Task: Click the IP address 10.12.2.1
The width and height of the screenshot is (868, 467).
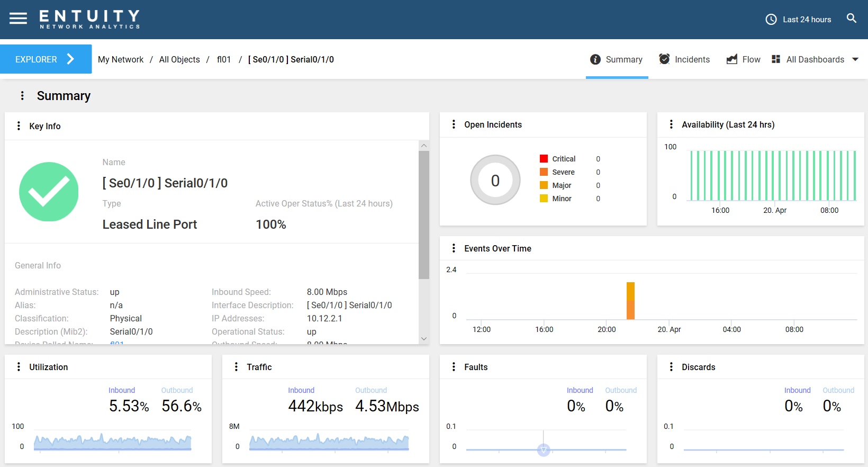Action: pos(324,318)
